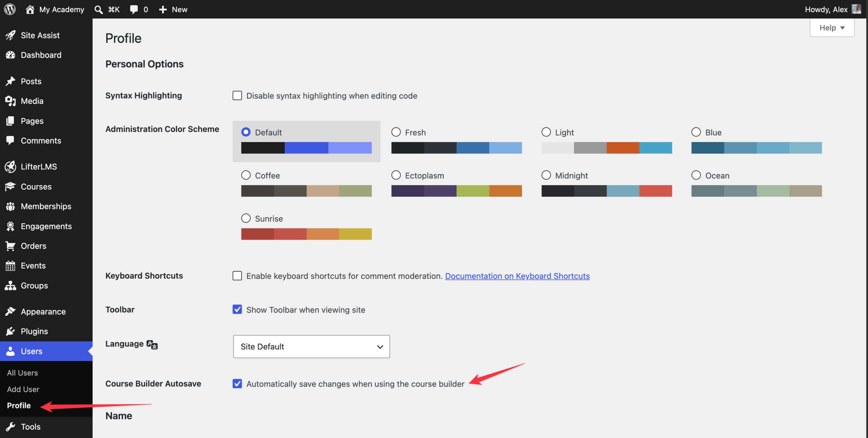Select the Ocean color scheme radio

[696, 175]
